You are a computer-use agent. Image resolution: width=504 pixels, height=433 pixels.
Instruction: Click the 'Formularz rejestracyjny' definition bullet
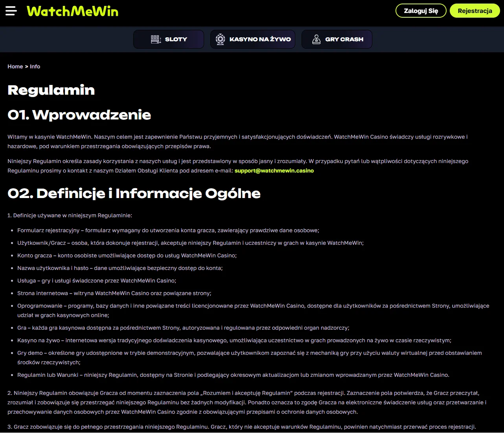(x=168, y=230)
